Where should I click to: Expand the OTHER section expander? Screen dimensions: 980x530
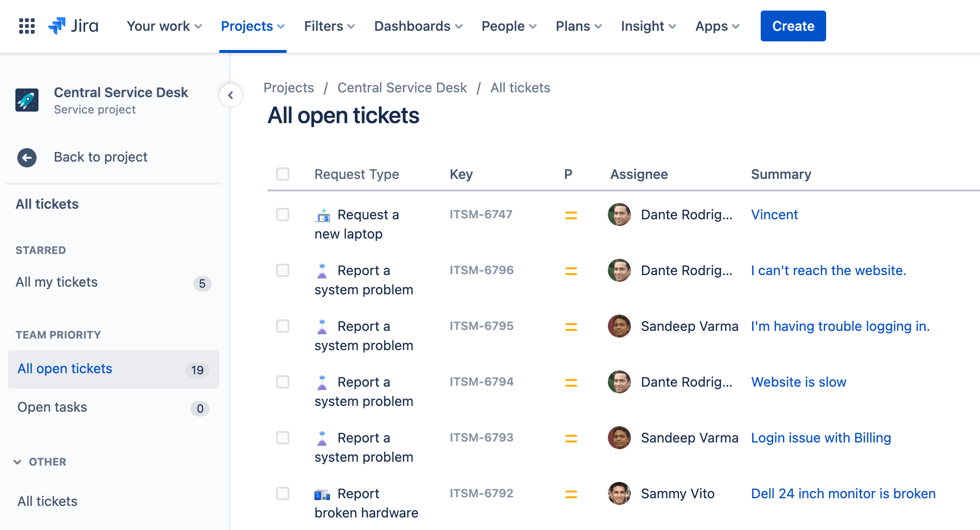[18, 461]
